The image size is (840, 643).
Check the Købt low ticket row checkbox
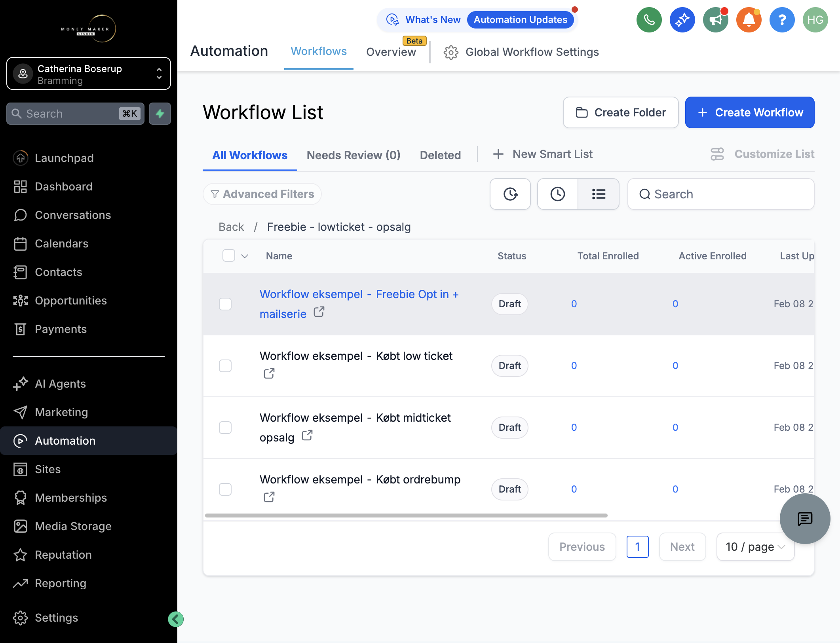225,366
